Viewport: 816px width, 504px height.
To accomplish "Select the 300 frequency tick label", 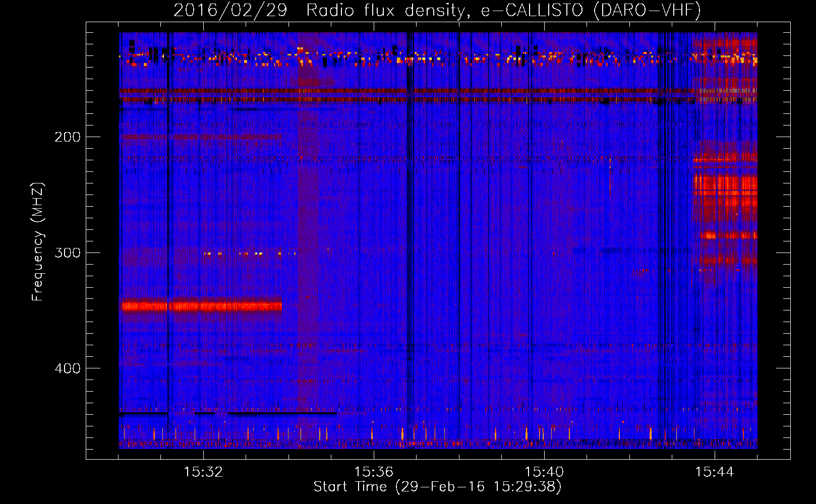I will coord(68,253).
